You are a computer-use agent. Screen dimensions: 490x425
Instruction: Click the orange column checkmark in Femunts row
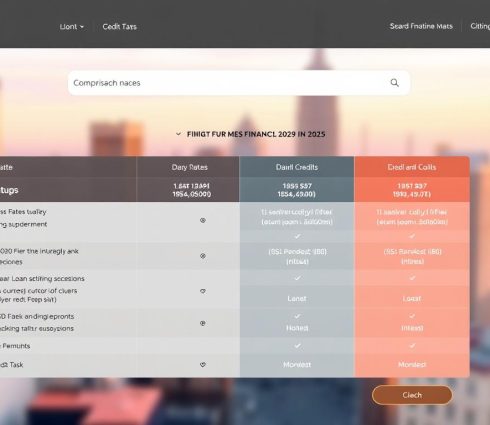click(x=412, y=346)
